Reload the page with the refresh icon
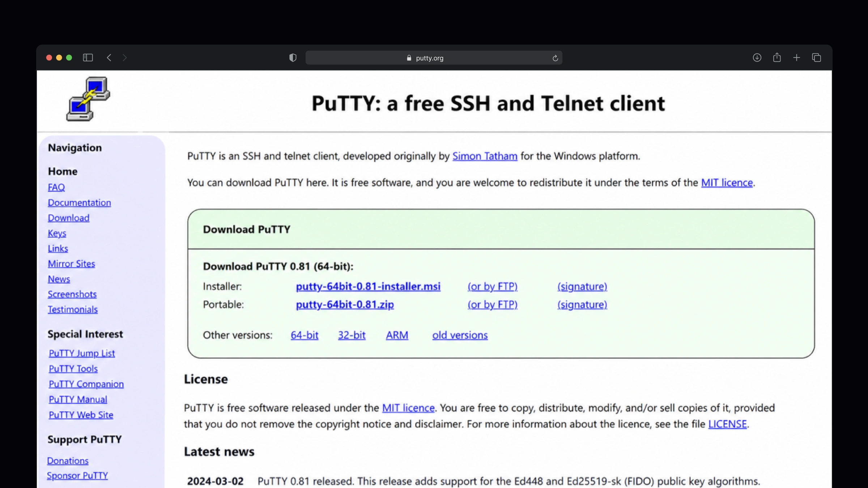This screenshot has height=488, width=868. coord(555,58)
